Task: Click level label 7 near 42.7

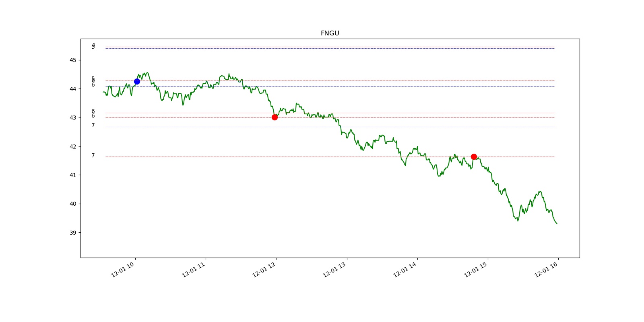Action: (x=93, y=125)
